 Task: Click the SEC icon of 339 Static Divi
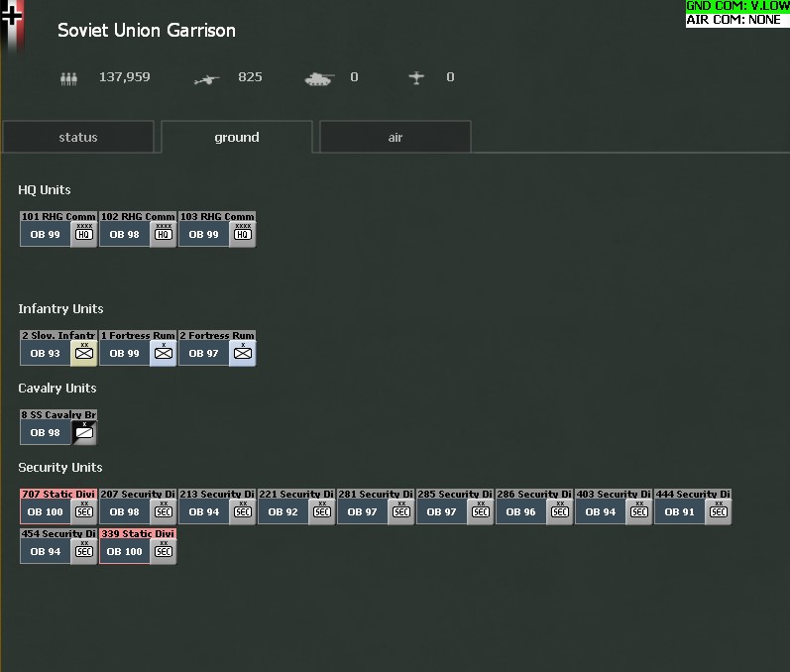(164, 552)
